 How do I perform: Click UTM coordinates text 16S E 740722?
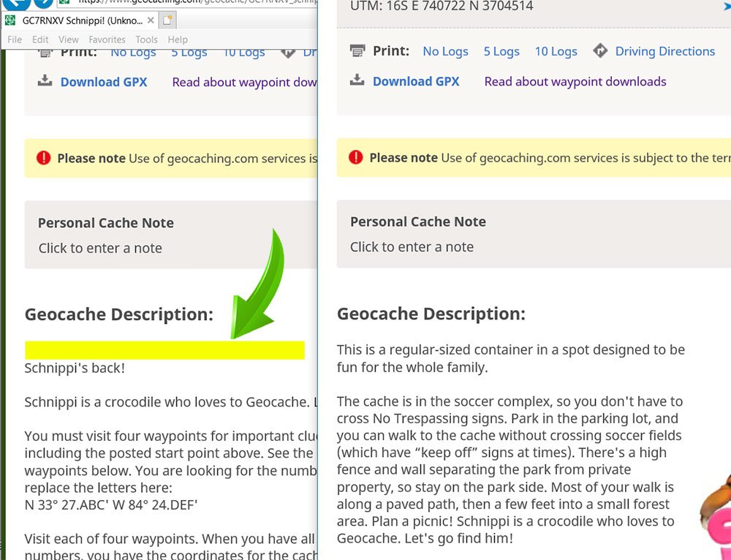pyautogui.click(x=442, y=6)
